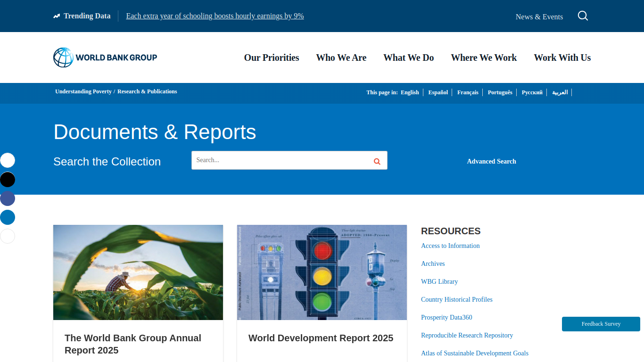Switch page language to العربية

tap(560, 92)
